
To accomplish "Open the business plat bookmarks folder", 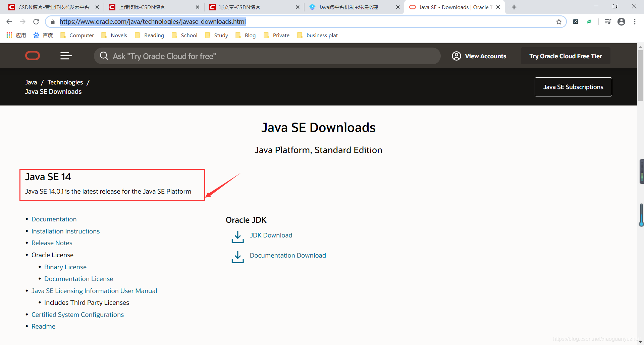I will pyautogui.click(x=318, y=35).
